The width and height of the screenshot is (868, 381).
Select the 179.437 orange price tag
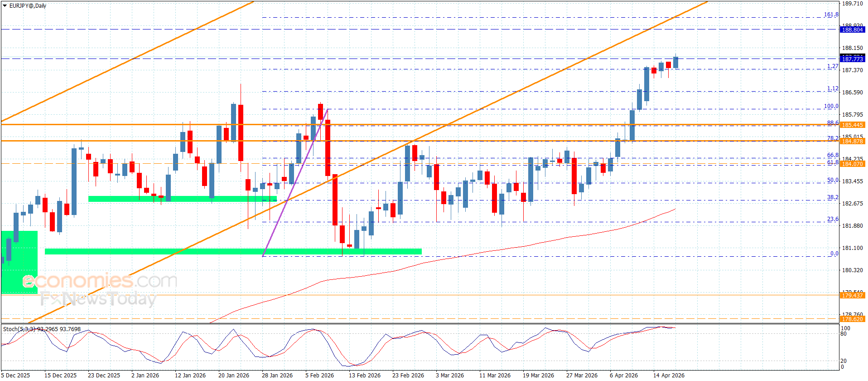852,295
